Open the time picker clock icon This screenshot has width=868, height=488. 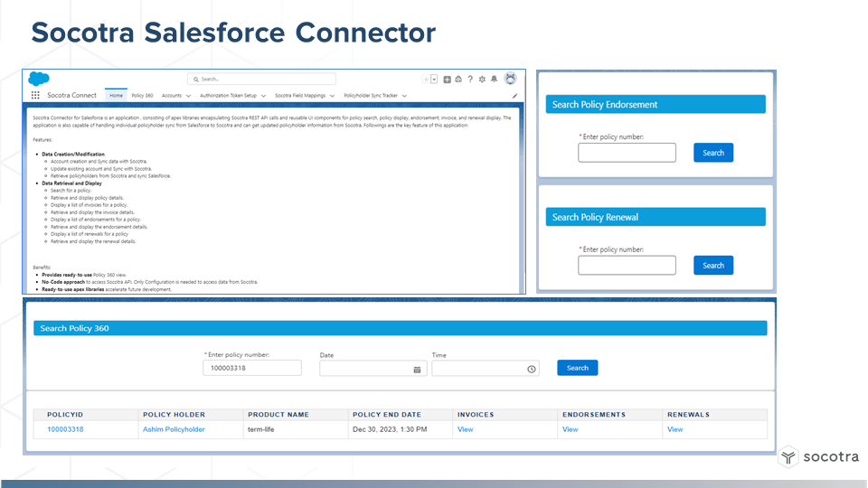point(532,369)
